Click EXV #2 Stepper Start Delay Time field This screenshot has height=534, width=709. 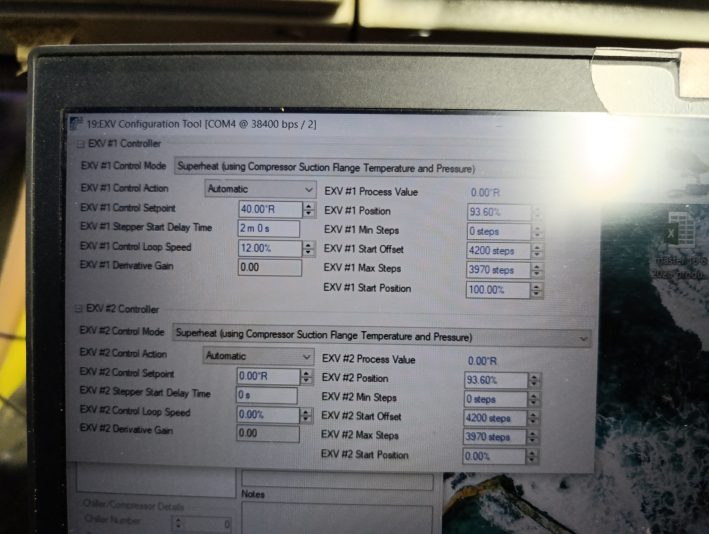267,395
